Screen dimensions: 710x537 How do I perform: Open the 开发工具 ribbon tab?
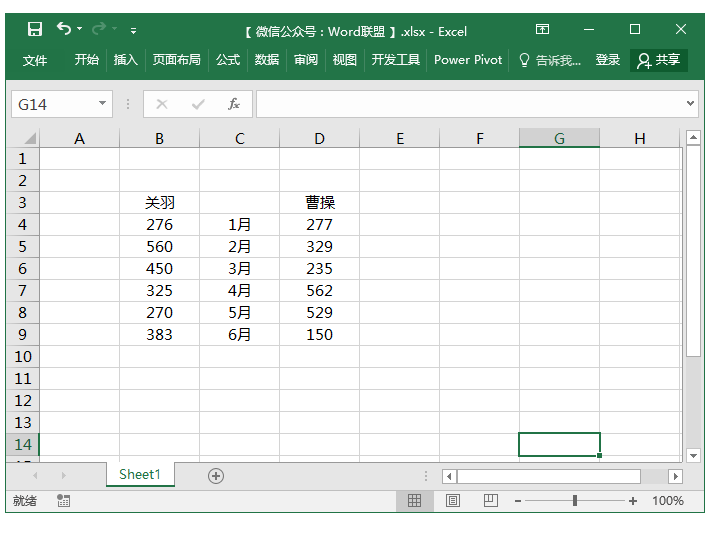(x=396, y=60)
